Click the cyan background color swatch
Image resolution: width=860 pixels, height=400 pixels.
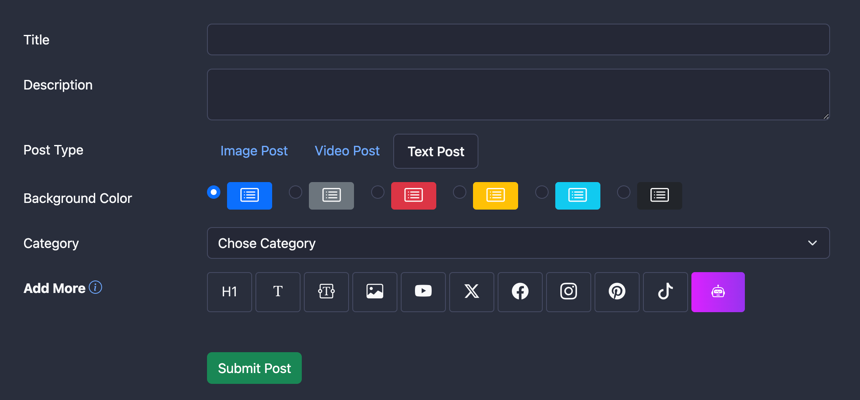pyautogui.click(x=577, y=195)
